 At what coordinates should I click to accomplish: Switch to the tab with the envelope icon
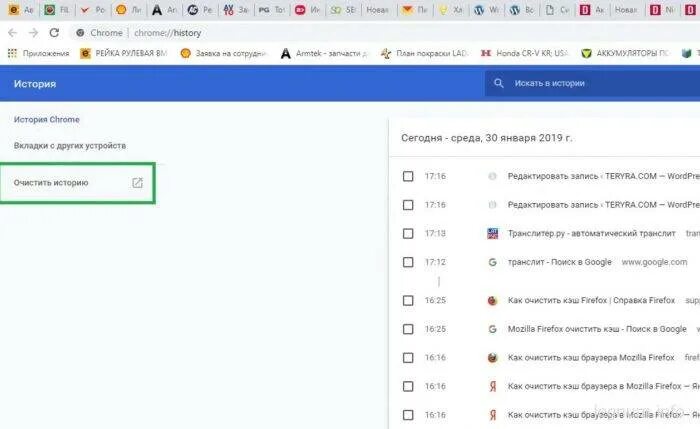pyautogui.click(x=414, y=9)
